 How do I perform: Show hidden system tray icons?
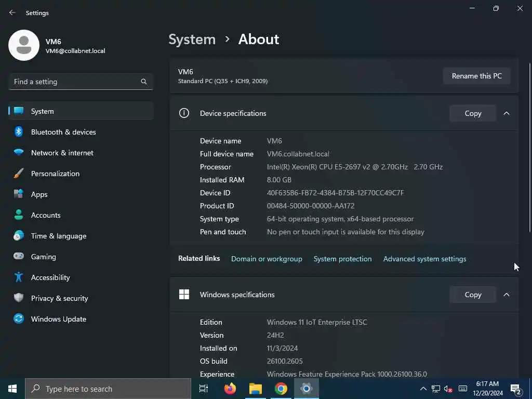click(423, 389)
